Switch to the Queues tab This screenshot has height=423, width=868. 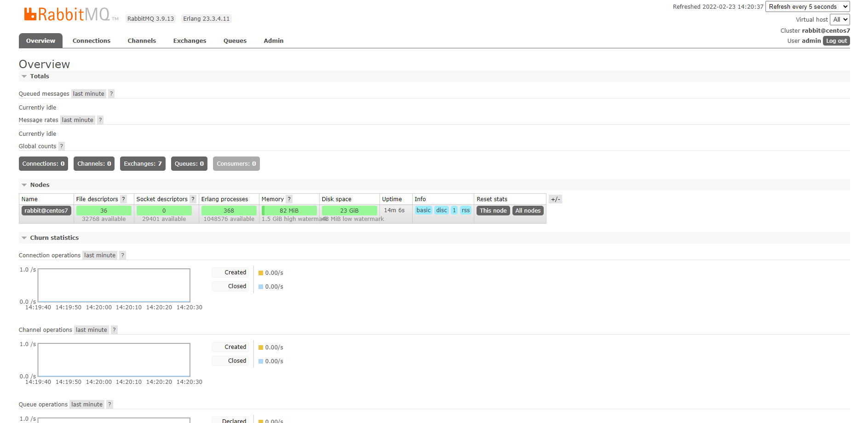click(235, 41)
